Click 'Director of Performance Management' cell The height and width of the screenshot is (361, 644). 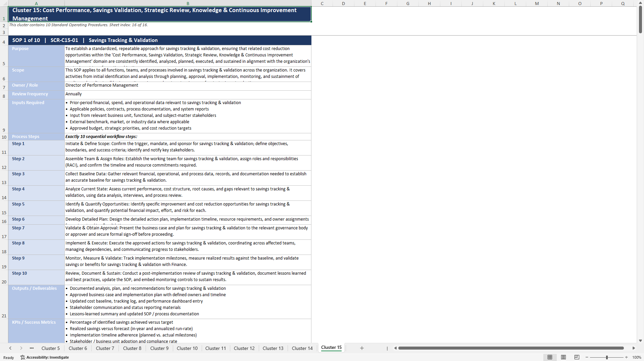click(x=188, y=86)
